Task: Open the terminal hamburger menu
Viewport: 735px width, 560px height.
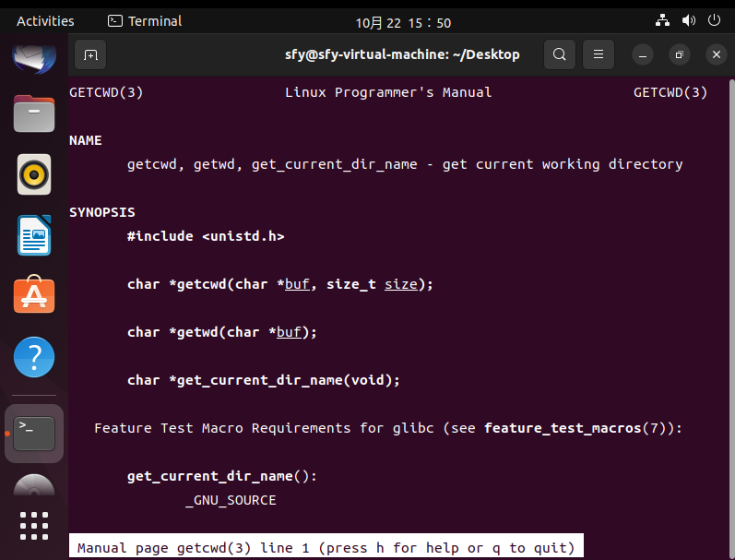Action: pyautogui.click(x=599, y=54)
